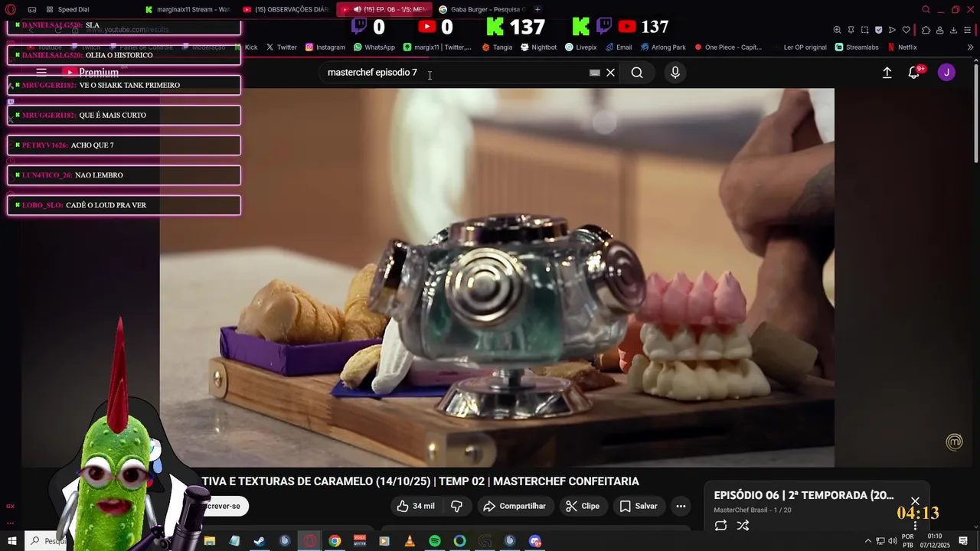Open the account avatar J menu
This screenshot has width=980, height=551.
coord(947,73)
